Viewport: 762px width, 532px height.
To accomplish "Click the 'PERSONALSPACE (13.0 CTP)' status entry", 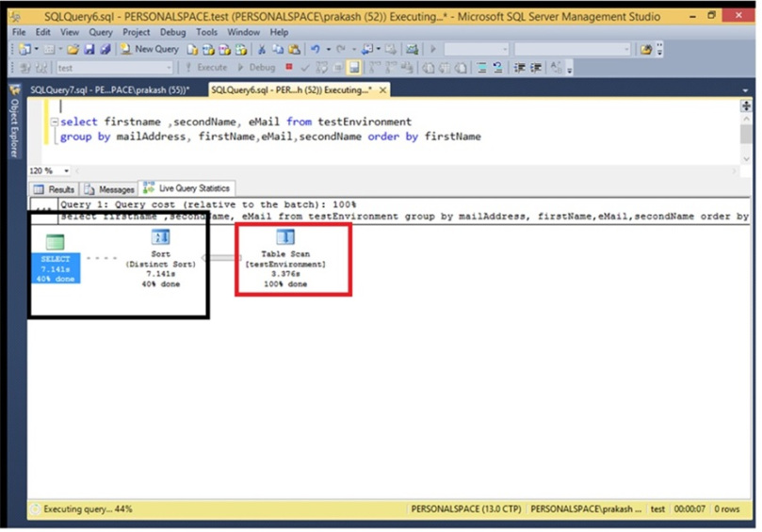I will [465, 509].
